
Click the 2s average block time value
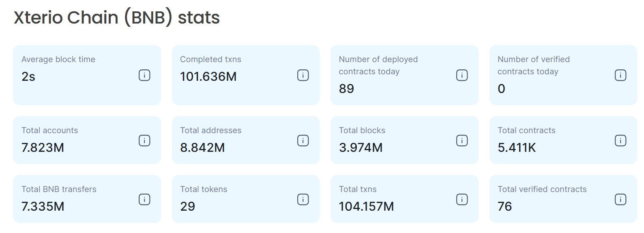28,77
